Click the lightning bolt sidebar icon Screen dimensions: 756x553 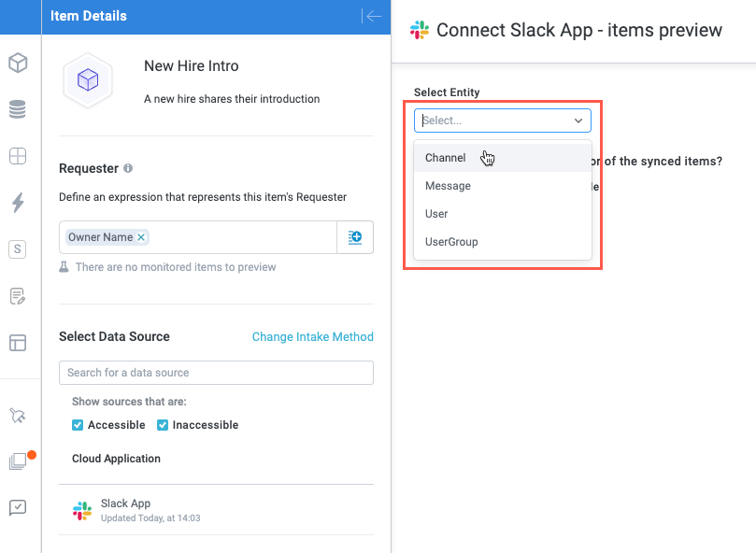[x=18, y=202]
